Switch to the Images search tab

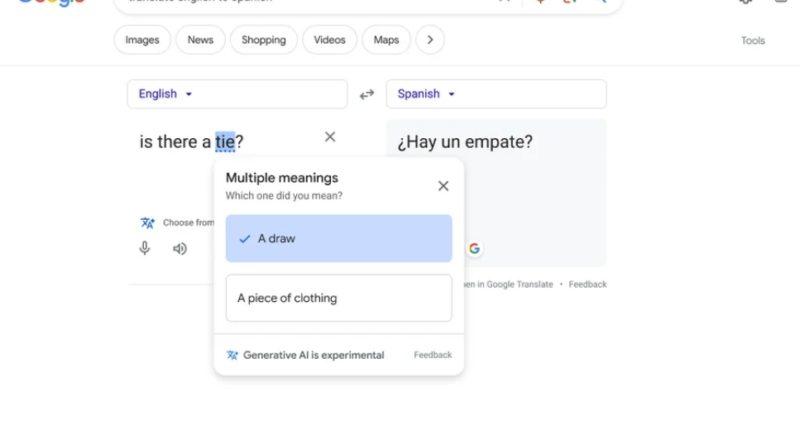(142, 40)
